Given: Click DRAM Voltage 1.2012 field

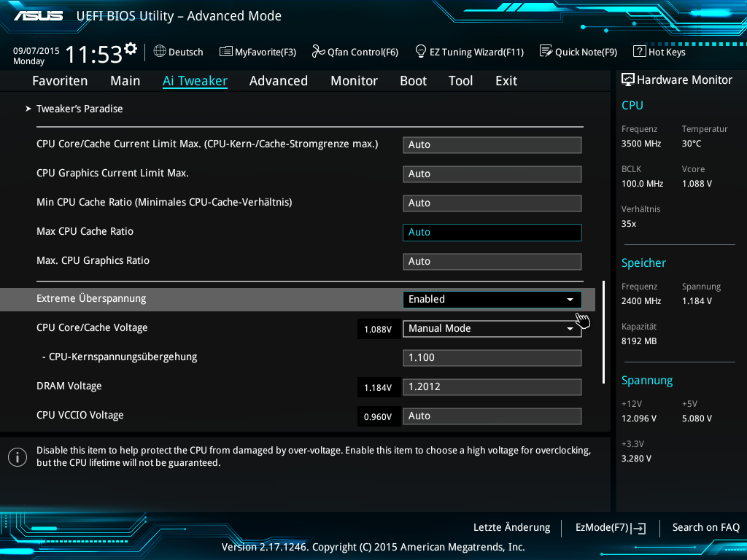Looking at the screenshot, I should (492, 387).
